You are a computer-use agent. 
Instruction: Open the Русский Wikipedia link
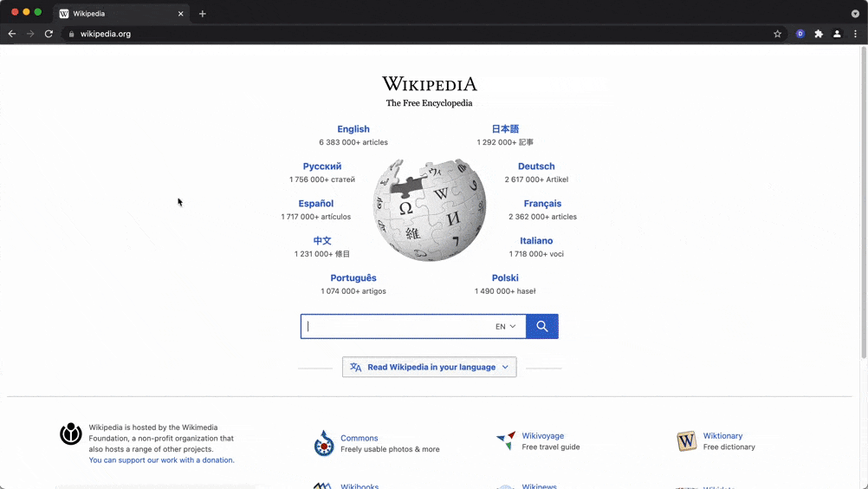click(x=321, y=166)
